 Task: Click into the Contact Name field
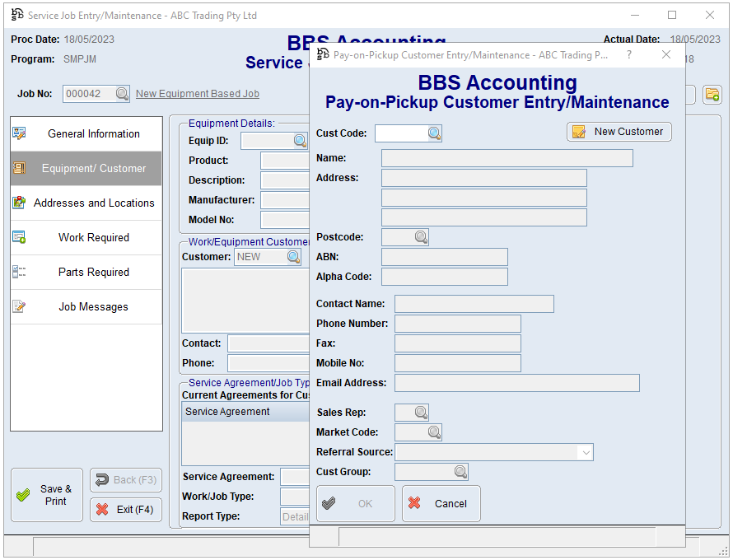click(474, 304)
